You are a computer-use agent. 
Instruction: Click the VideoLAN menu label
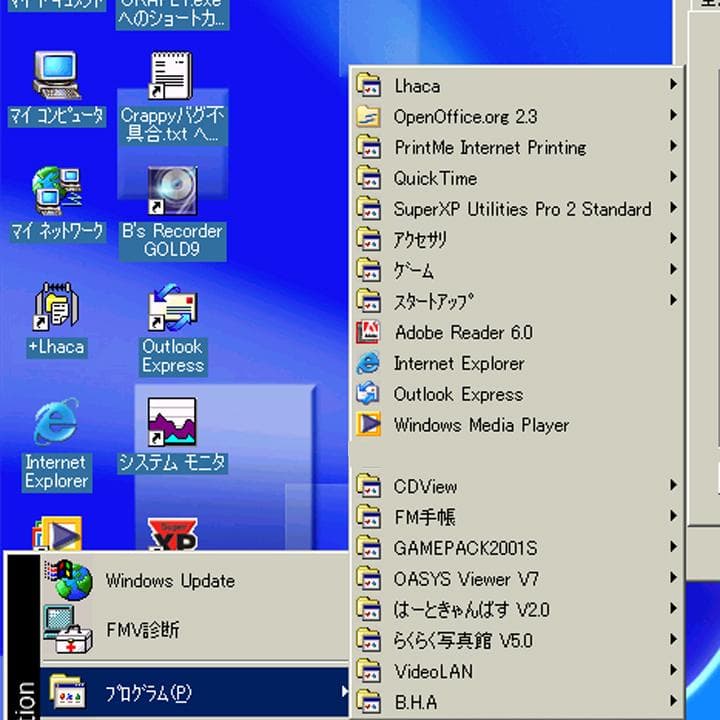point(433,671)
